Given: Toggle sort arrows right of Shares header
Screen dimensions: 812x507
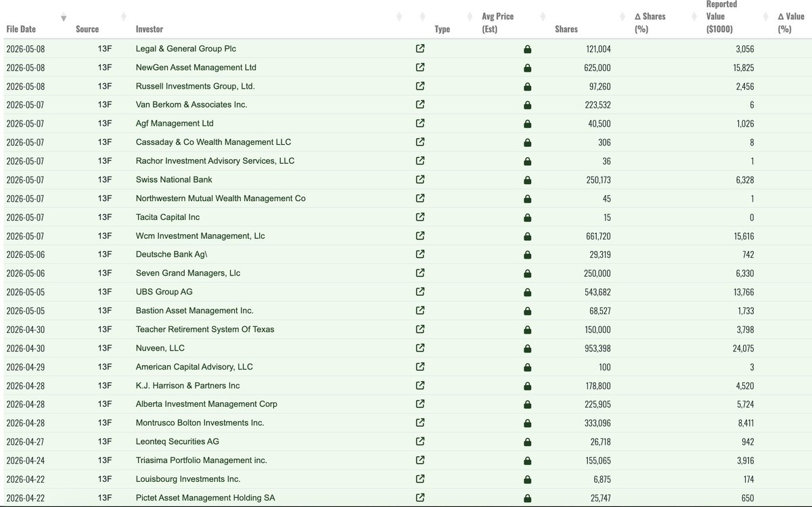Looking at the screenshot, I should coord(623,17).
